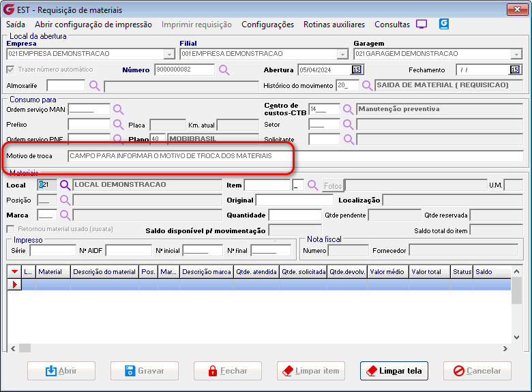Viewport: 532px width, 392px height.
Task: Click the Fechar button
Action: [x=228, y=371]
